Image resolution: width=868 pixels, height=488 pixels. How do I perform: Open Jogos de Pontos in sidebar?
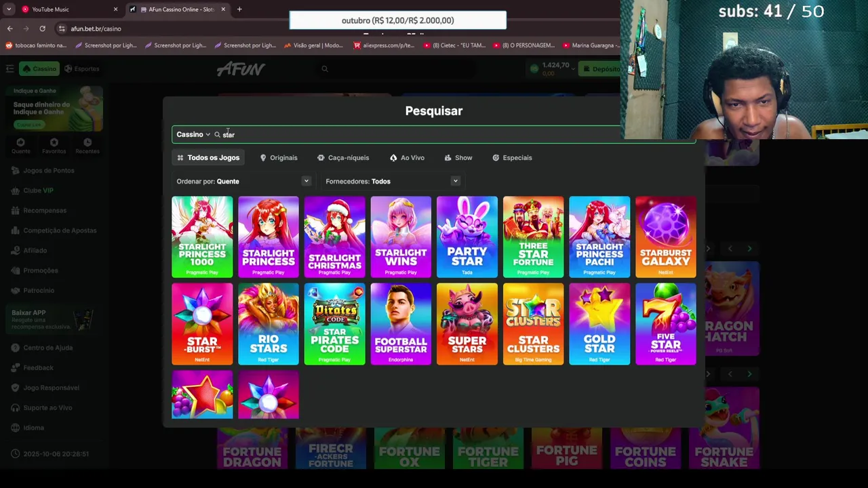(43, 170)
